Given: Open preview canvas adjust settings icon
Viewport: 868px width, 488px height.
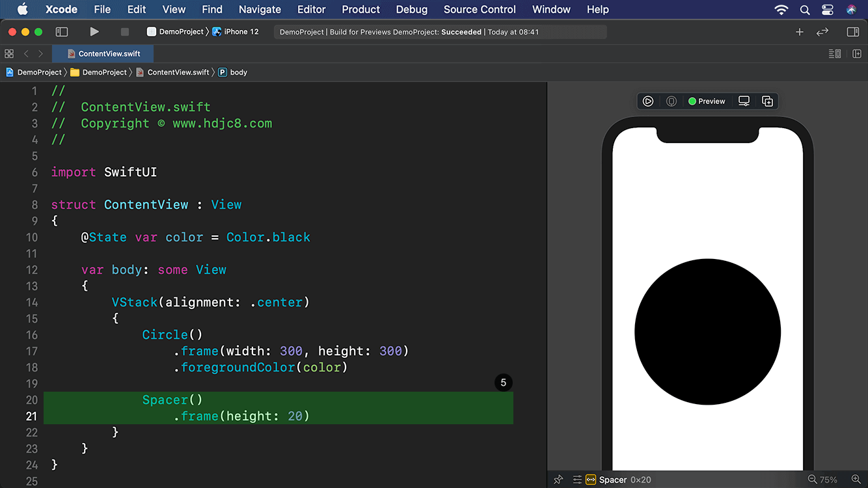Looking at the screenshot, I should (x=577, y=480).
